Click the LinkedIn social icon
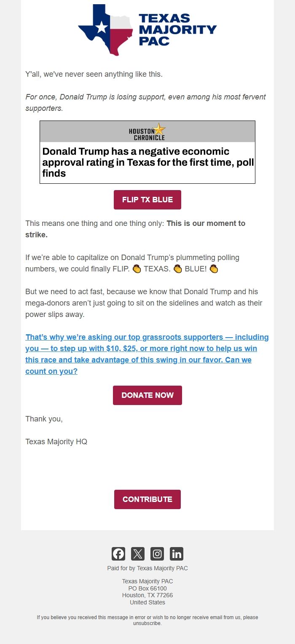The height and width of the screenshot is (644, 295). [177, 553]
